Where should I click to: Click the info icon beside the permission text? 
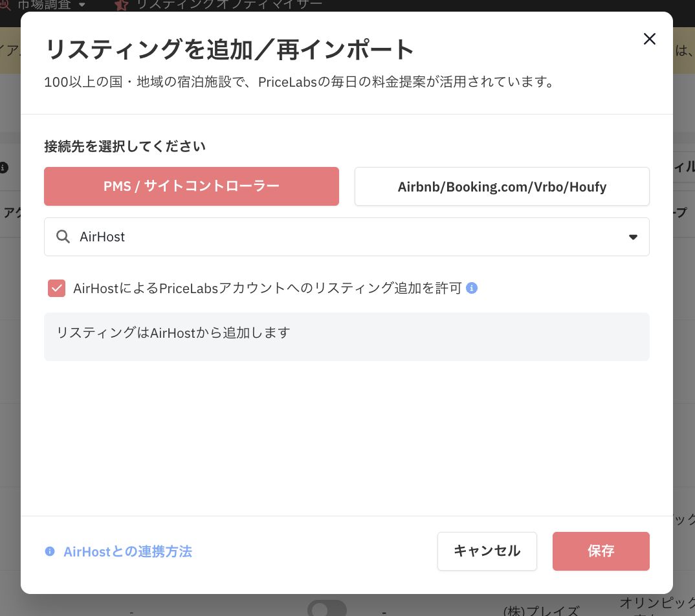coord(472,288)
